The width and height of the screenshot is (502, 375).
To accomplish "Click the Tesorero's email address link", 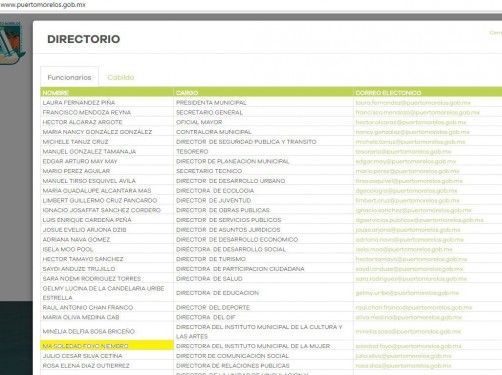I will (x=403, y=152).
